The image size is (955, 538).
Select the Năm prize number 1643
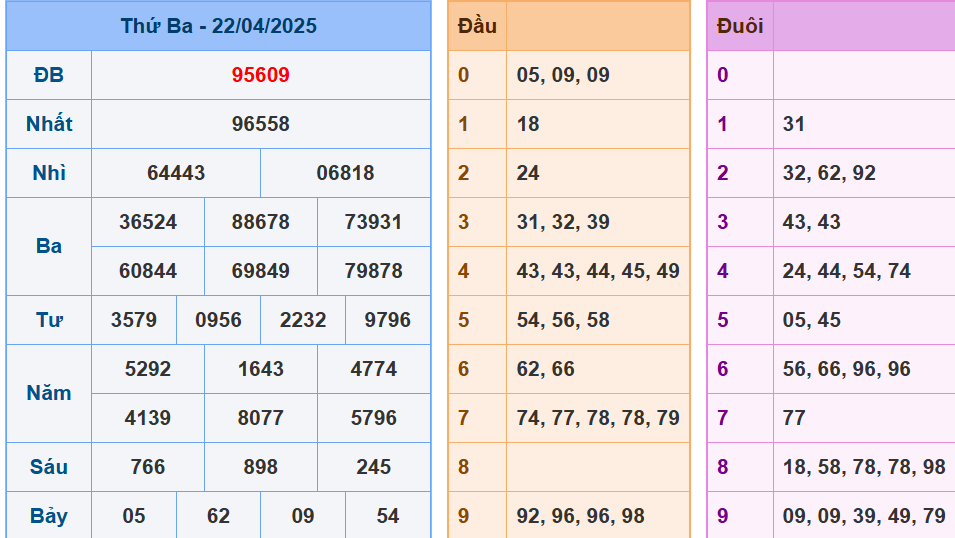[261, 369]
